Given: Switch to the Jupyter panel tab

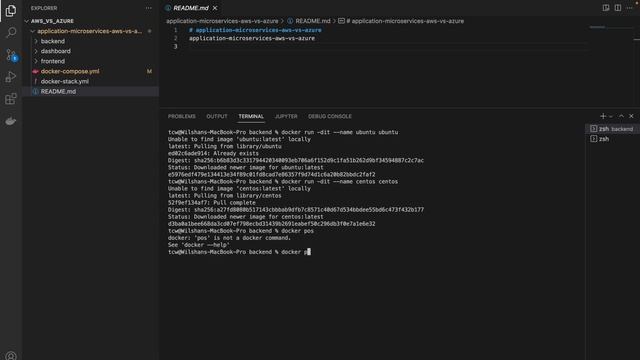Looking at the screenshot, I should (286, 116).
